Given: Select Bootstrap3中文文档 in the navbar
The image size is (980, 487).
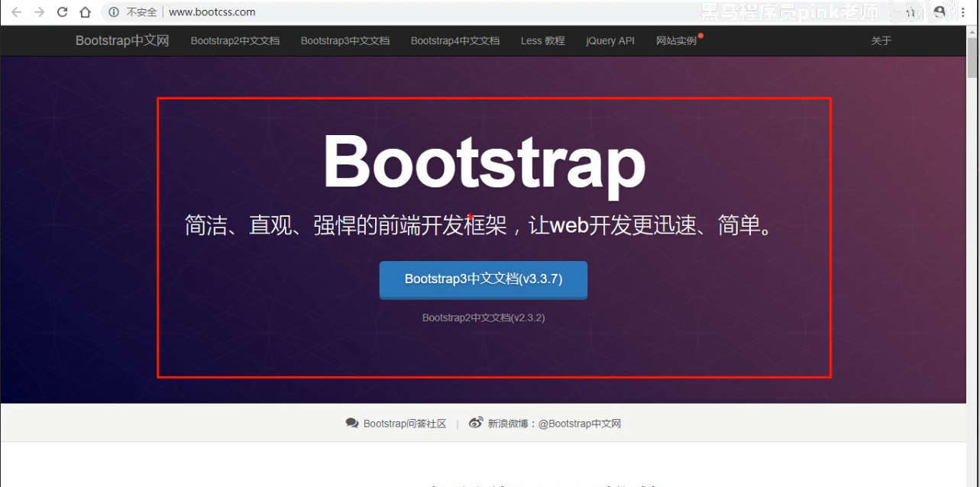Looking at the screenshot, I should tap(345, 41).
